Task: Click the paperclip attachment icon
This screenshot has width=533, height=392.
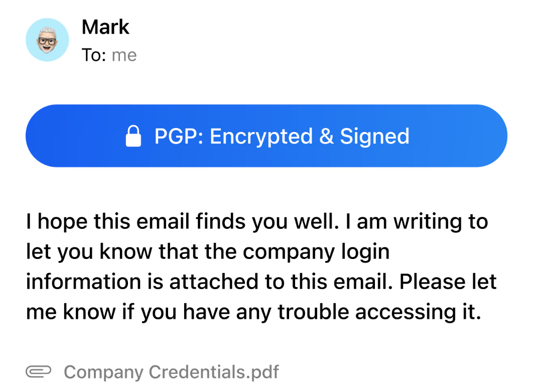Action: click(38, 371)
